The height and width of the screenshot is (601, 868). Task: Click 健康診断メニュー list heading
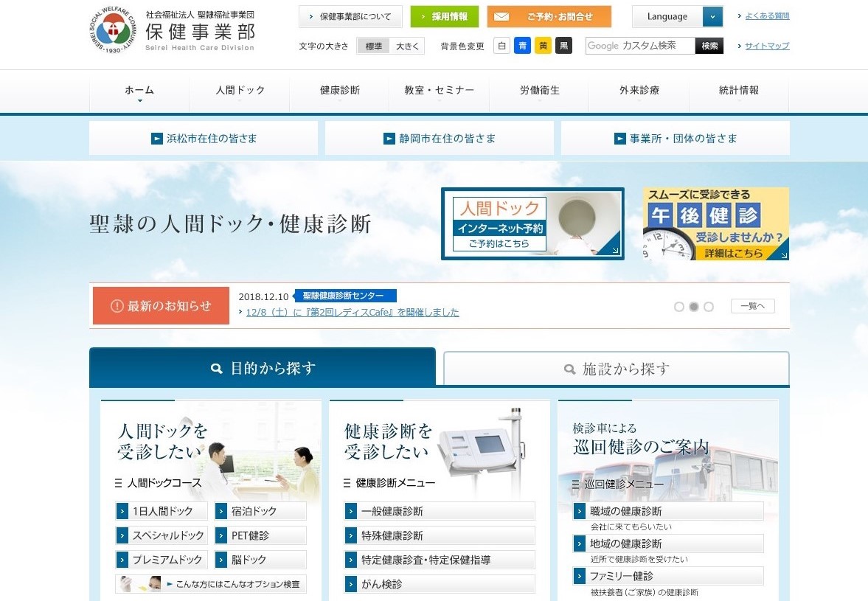389,482
